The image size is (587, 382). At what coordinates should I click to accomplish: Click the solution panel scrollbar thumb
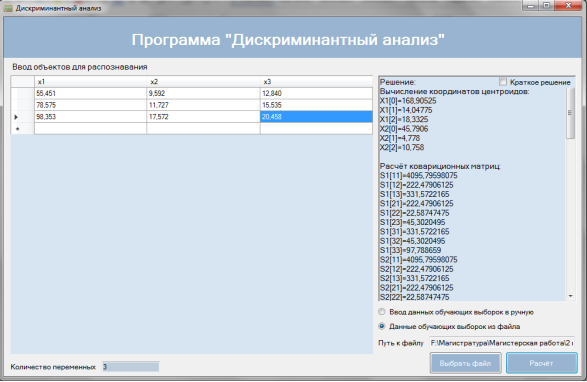[570, 113]
